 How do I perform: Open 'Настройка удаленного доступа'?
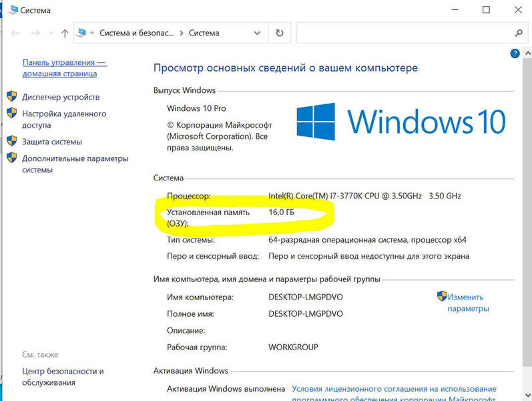[64, 119]
